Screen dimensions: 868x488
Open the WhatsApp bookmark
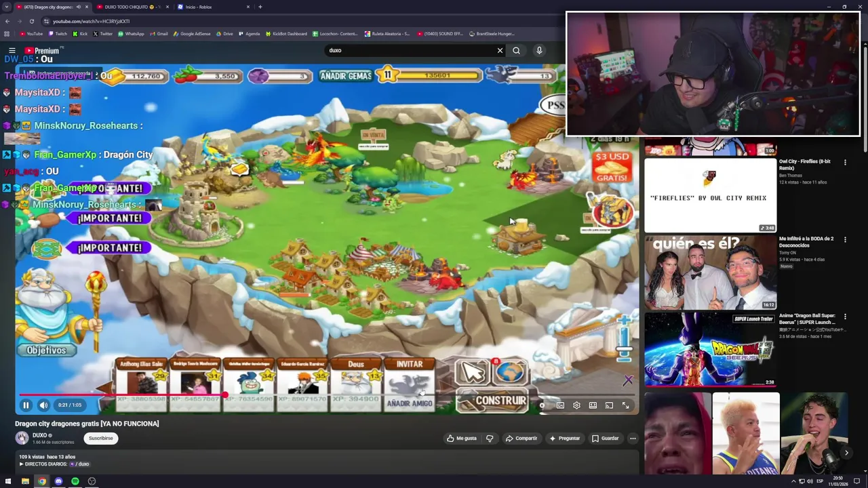click(x=130, y=34)
